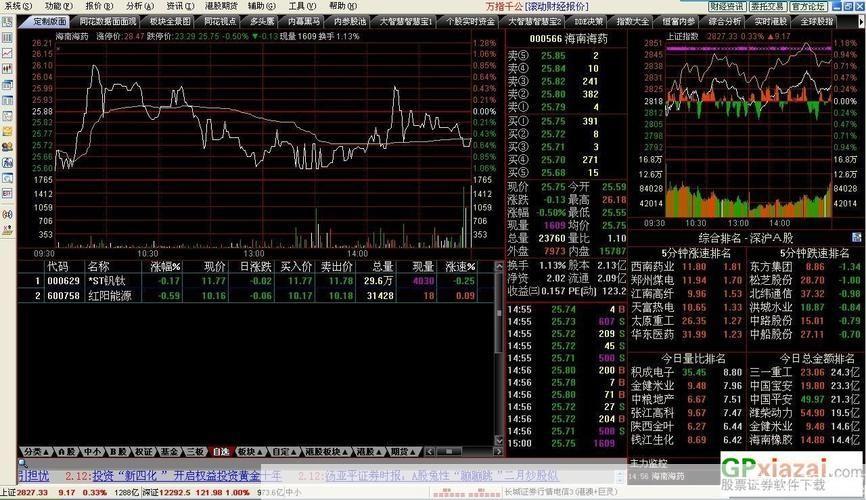Click the bottom-most icon in left sidebar
The width and height of the screenshot is (866, 500).
point(7,230)
